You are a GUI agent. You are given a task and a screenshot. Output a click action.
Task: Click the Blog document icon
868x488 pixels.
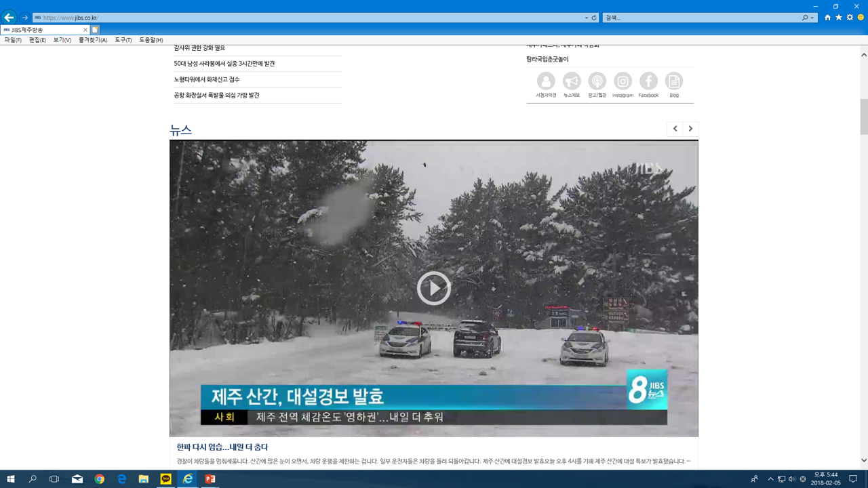click(674, 81)
